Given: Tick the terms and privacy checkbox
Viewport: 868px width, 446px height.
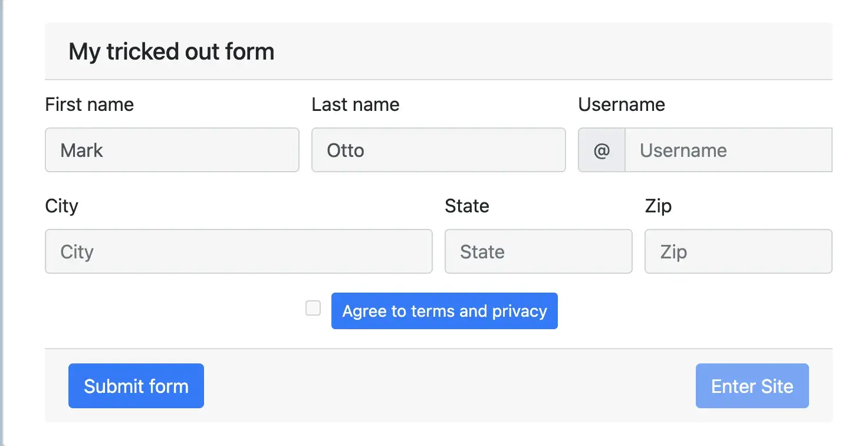Looking at the screenshot, I should [313, 309].
